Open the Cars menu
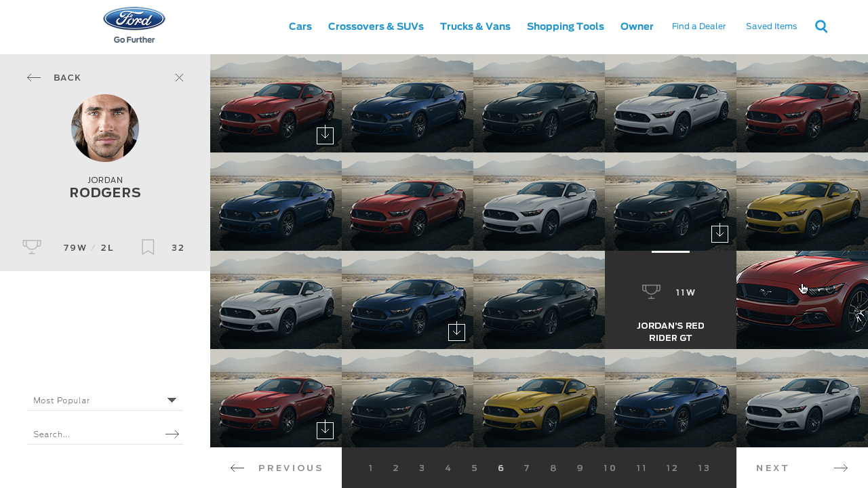Screen dimensions: 868x488 pyautogui.click(x=300, y=26)
